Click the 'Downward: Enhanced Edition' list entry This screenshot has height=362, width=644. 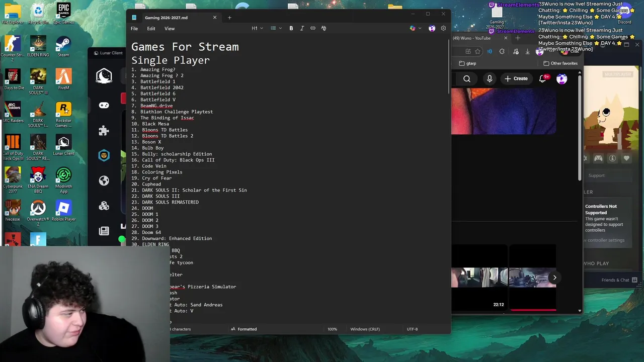pyautogui.click(x=177, y=238)
